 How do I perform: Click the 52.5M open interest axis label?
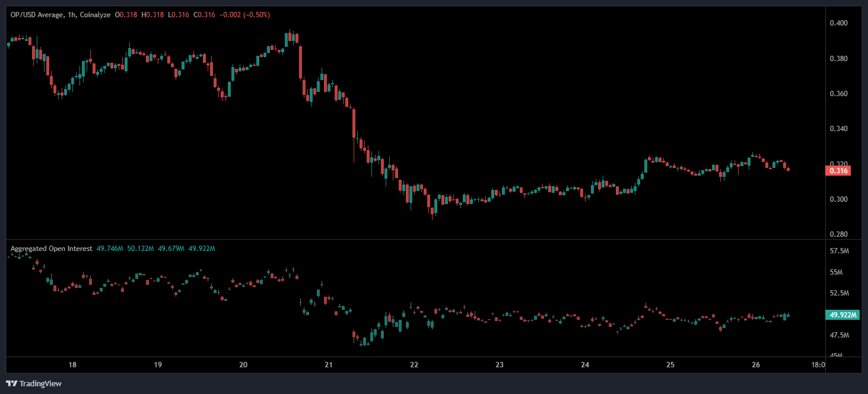[x=840, y=294]
